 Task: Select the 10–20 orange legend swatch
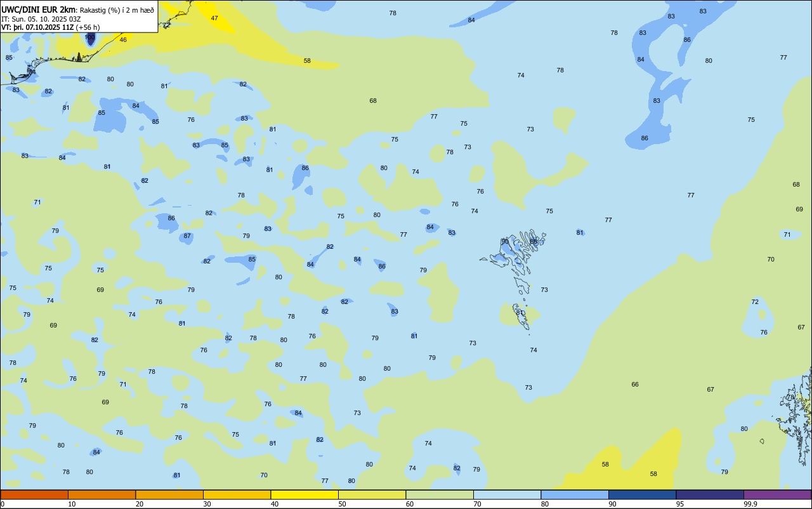[101, 494]
